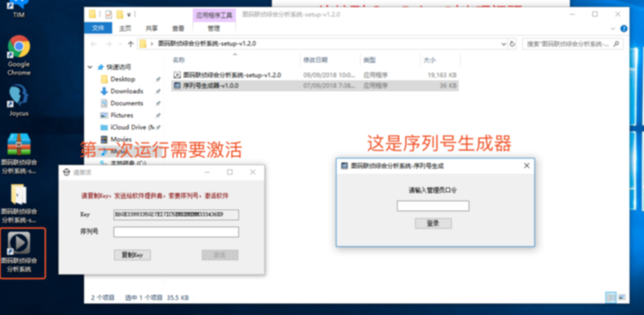Select Movies in the navigation pane
The image size is (644, 315).
tap(121, 139)
